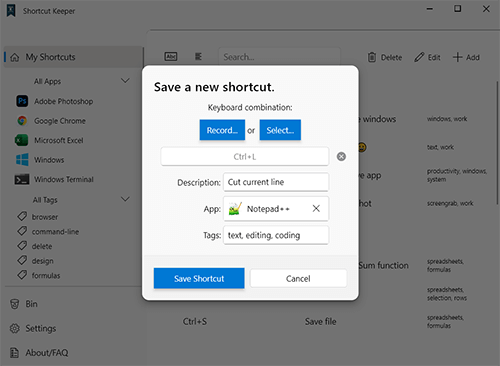
Task: Select the Adobe Photoshop app icon
Action: point(22,101)
